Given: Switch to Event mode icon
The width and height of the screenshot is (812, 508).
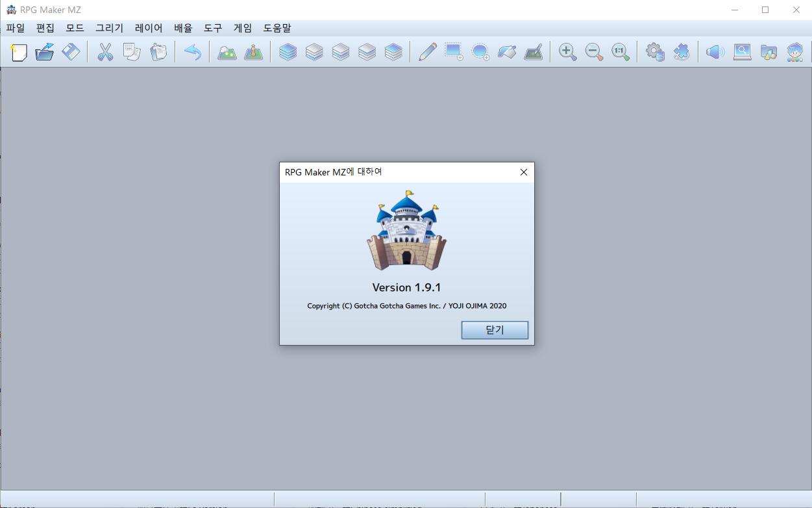Looking at the screenshot, I should coord(253,52).
